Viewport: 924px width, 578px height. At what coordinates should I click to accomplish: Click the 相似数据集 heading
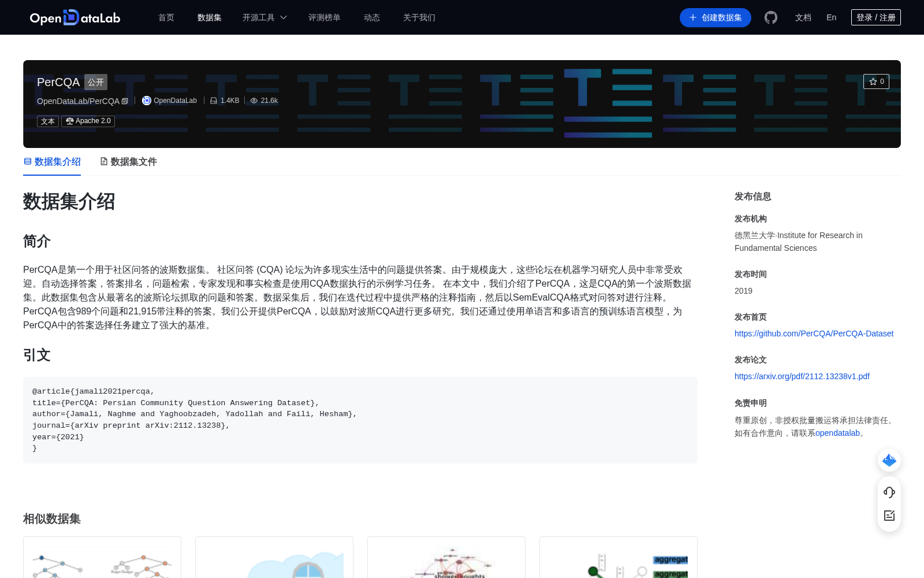pos(52,519)
